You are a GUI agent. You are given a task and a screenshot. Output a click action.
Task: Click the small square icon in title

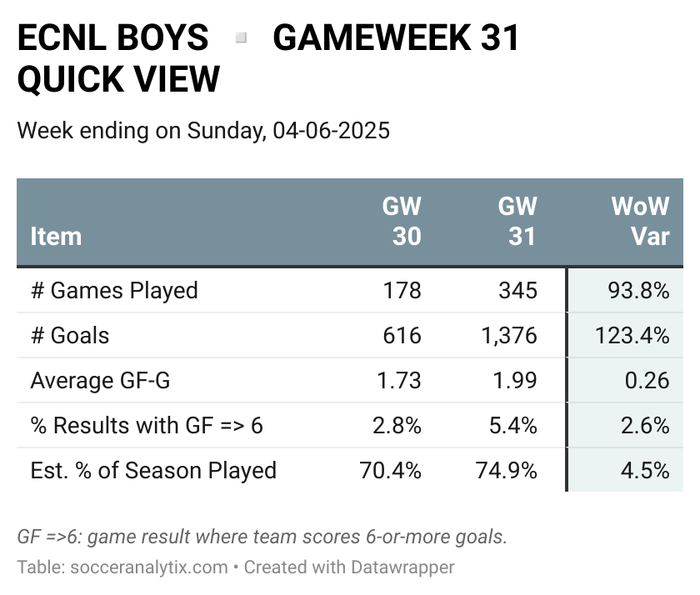point(241,37)
